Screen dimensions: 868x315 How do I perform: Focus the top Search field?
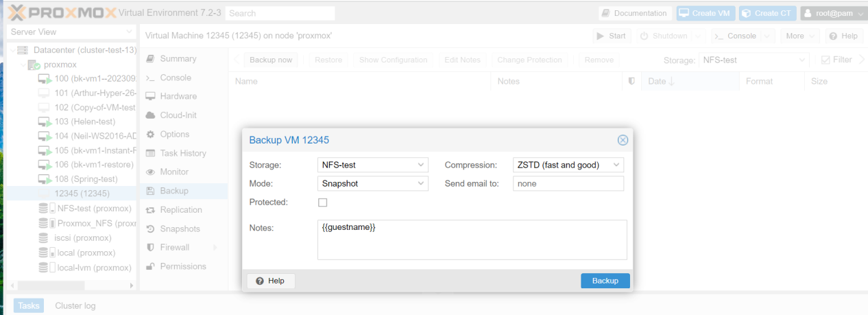click(x=280, y=13)
